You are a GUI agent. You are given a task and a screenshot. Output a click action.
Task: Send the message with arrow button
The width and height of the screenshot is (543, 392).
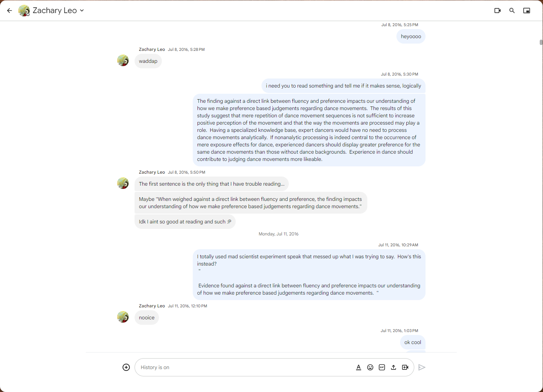422,367
